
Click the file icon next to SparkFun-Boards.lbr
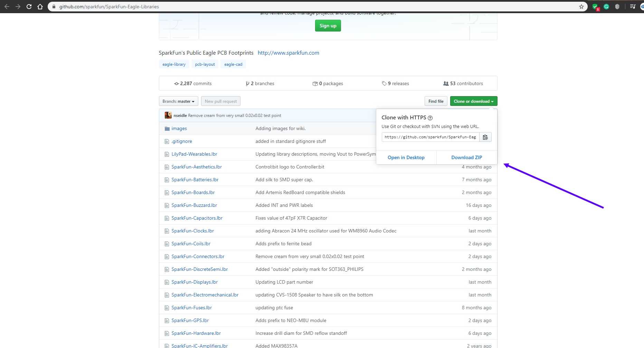coord(167,193)
